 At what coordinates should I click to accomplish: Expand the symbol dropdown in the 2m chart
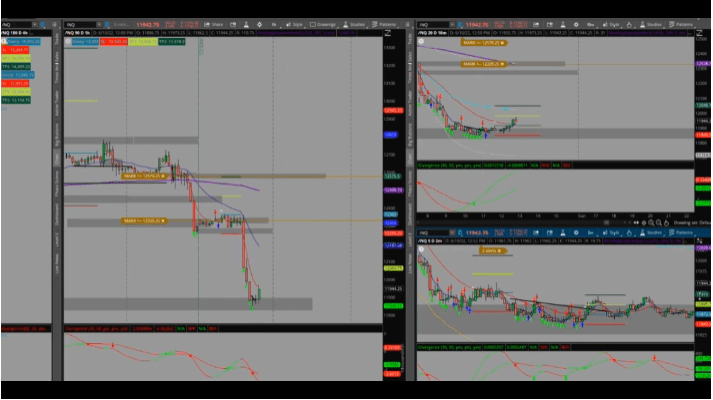452,233
